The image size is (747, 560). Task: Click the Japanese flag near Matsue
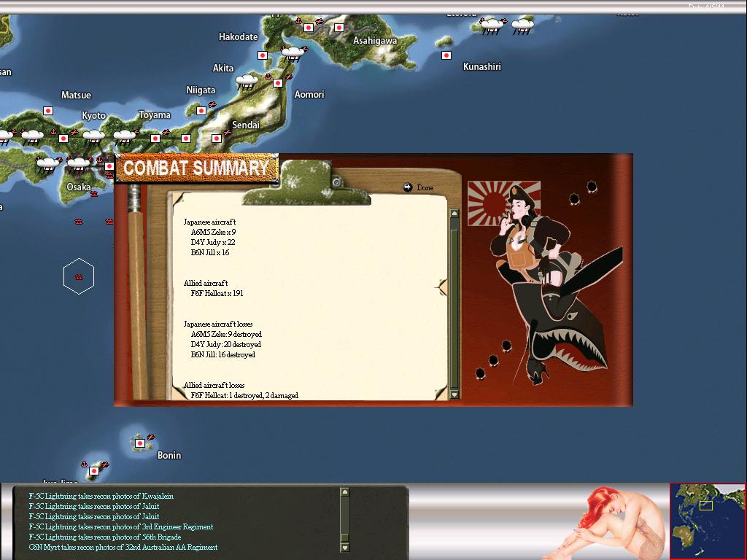pos(48,111)
